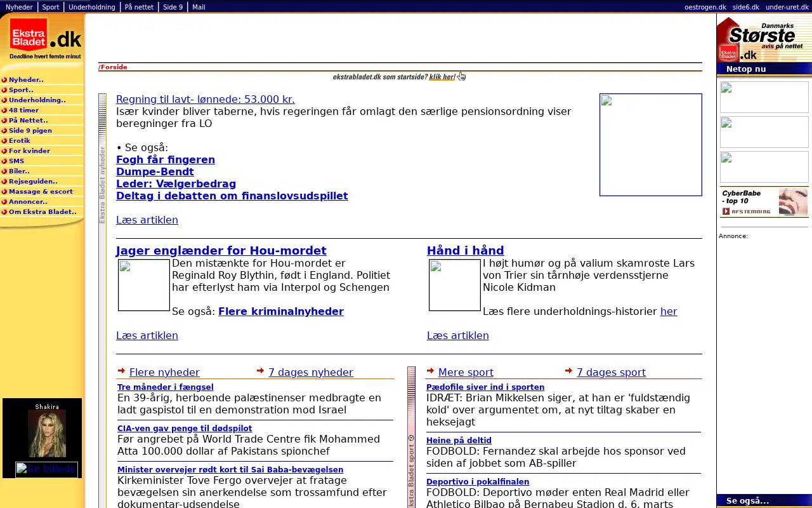The height and width of the screenshot is (508, 812).
Task: Click the red bullet next to Nyheder
Action: [4, 80]
